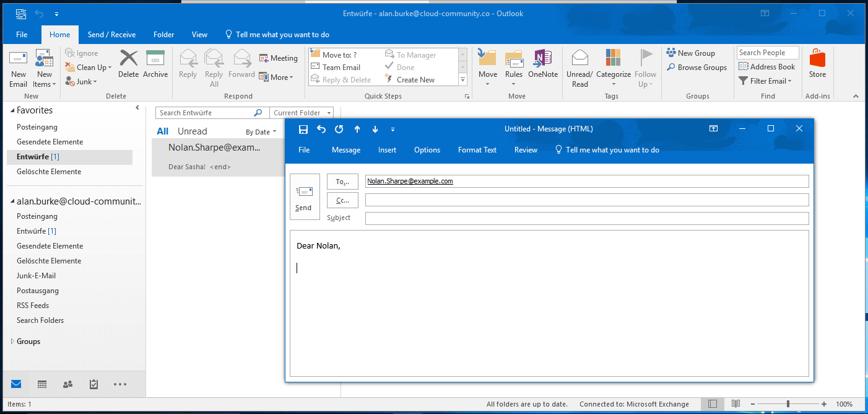
Task: Adjust the zoom slider to change magnification
Action: tap(788, 403)
